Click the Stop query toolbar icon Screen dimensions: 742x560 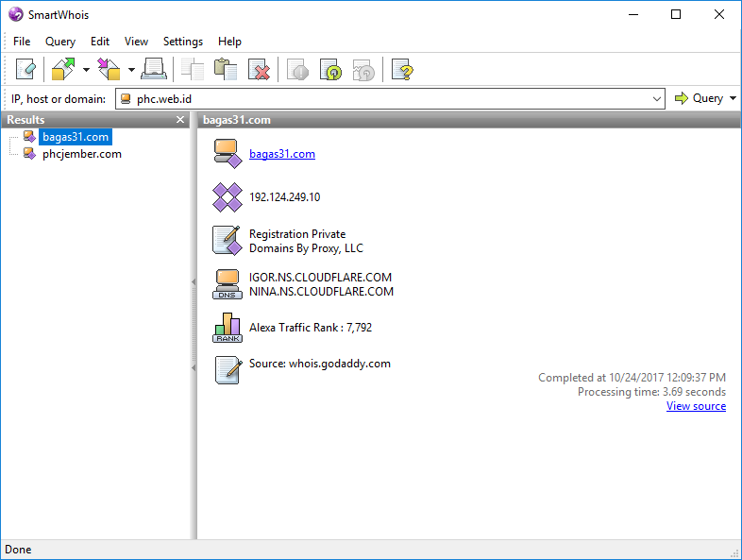click(297, 70)
